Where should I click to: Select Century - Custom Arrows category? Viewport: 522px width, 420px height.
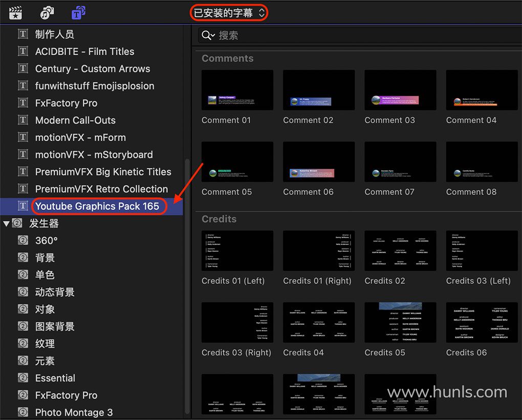point(93,69)
